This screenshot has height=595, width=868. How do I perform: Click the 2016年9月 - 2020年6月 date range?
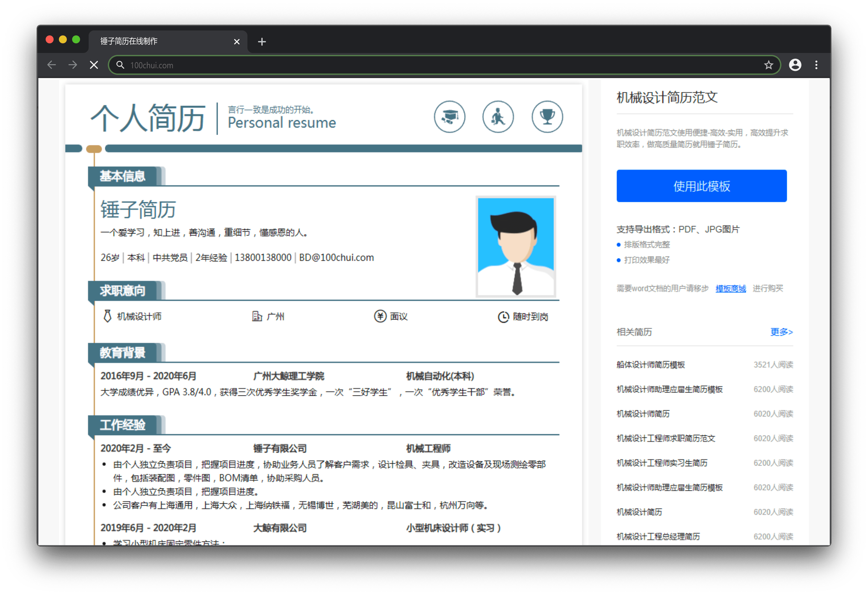(x=148, y=376)
